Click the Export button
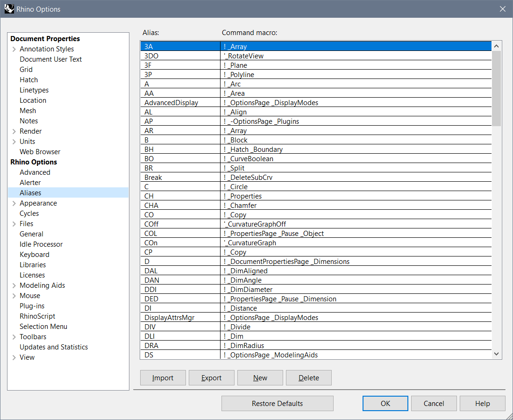Image resolution: width=513 pixels, height=420 pixels. [211, 378]
